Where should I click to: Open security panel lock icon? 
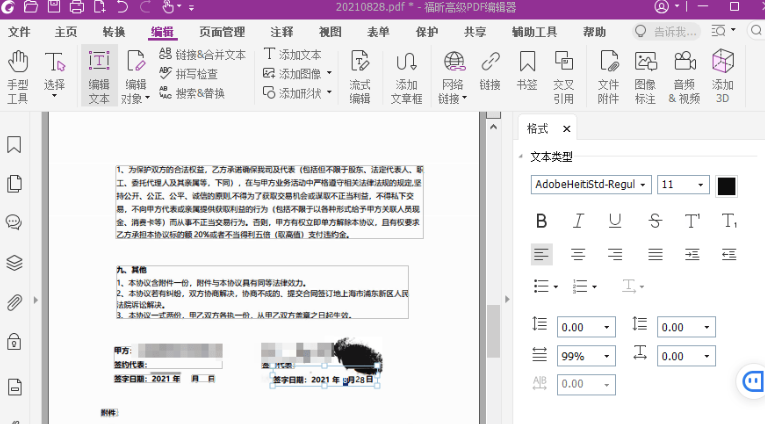click(14, 342)
